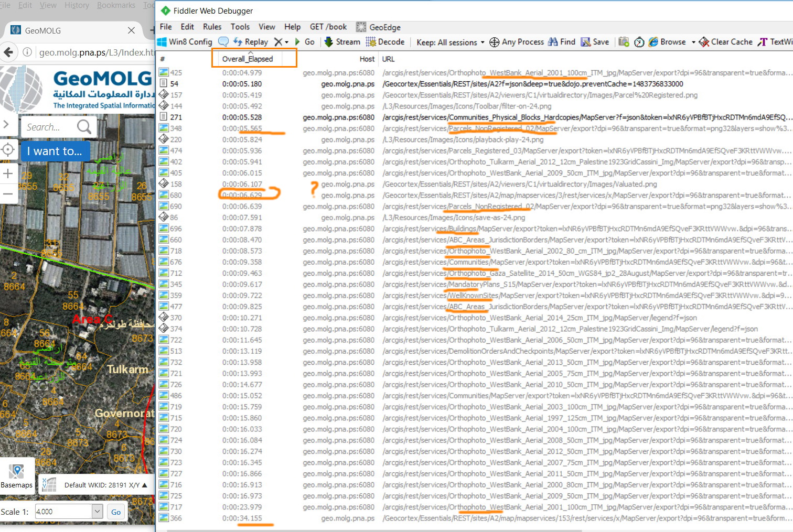Select session 157 cached image icon
The height and width of the screenshot is (532, 793).
(164, 95)
